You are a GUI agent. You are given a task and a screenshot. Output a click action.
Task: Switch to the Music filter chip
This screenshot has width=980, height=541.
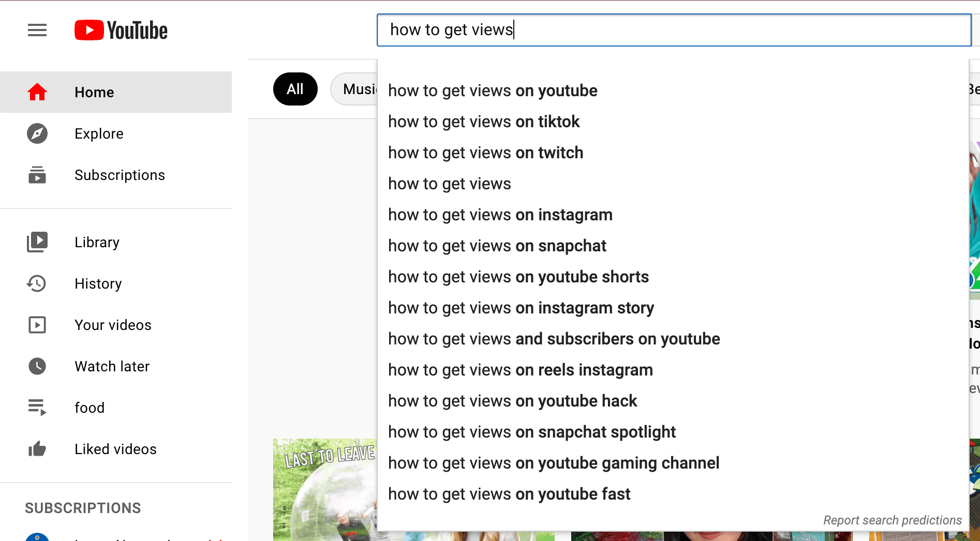(360, 88)
